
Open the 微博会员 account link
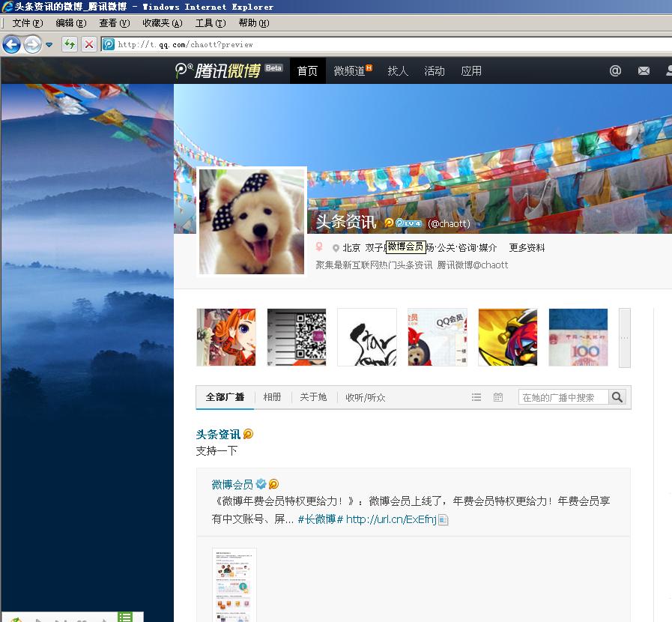[x=232, y=484]
